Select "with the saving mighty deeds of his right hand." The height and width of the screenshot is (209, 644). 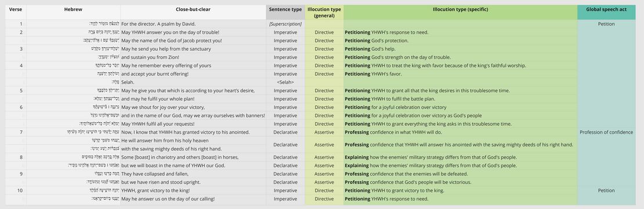point(171,149)
